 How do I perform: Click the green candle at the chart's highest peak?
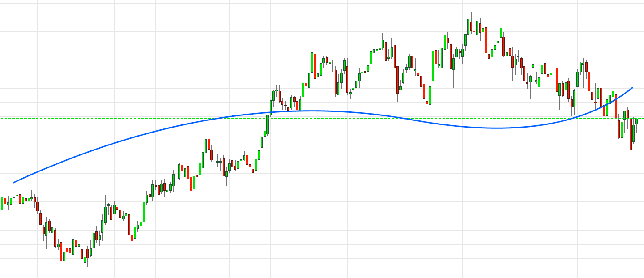click(x=468, y=26)
